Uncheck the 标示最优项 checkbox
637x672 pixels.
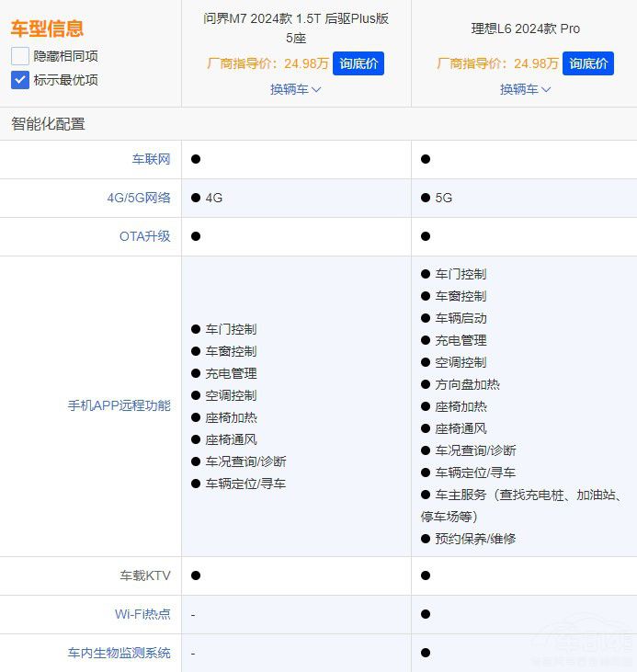pos(20,80)
